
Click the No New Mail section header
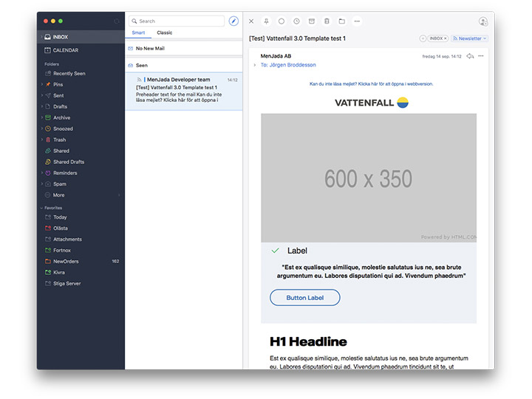183,49
